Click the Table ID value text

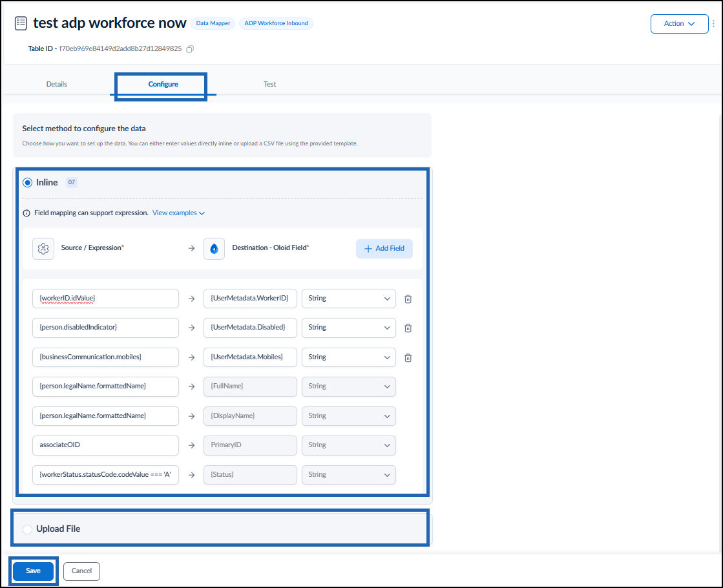(120, 49)
